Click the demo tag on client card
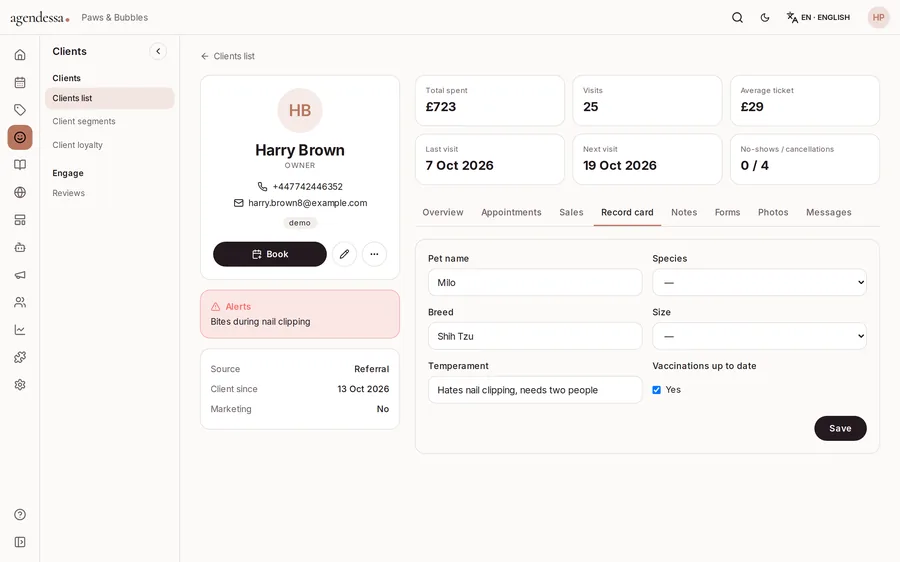900x562 pixels. click(300, 223)
